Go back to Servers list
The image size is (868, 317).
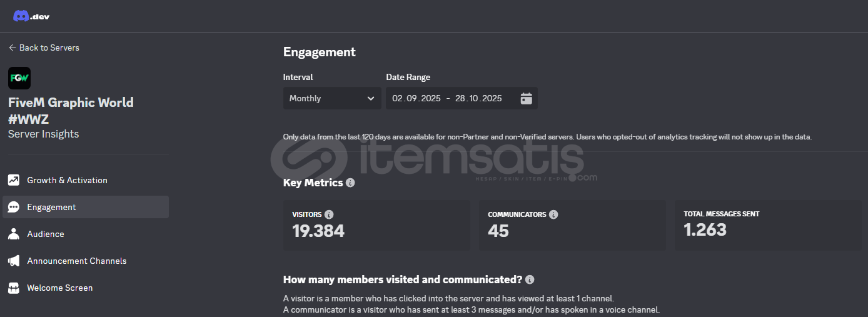(44, 48)
